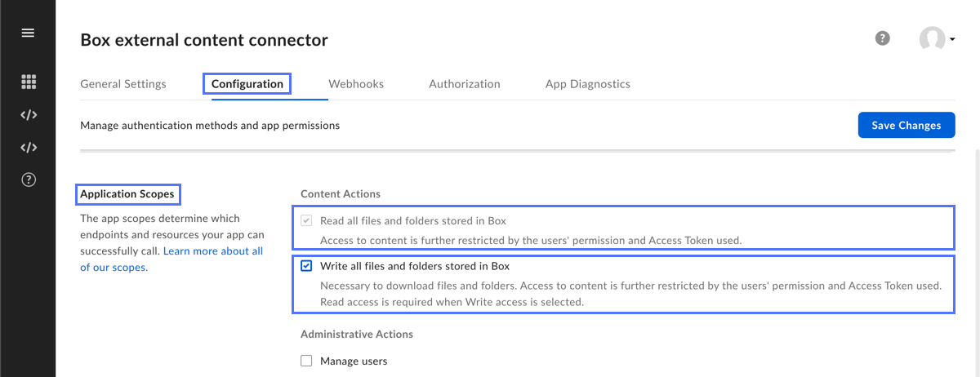Click 'Read access is required' note text
The image size is (980, 377).
coord(452,302)
